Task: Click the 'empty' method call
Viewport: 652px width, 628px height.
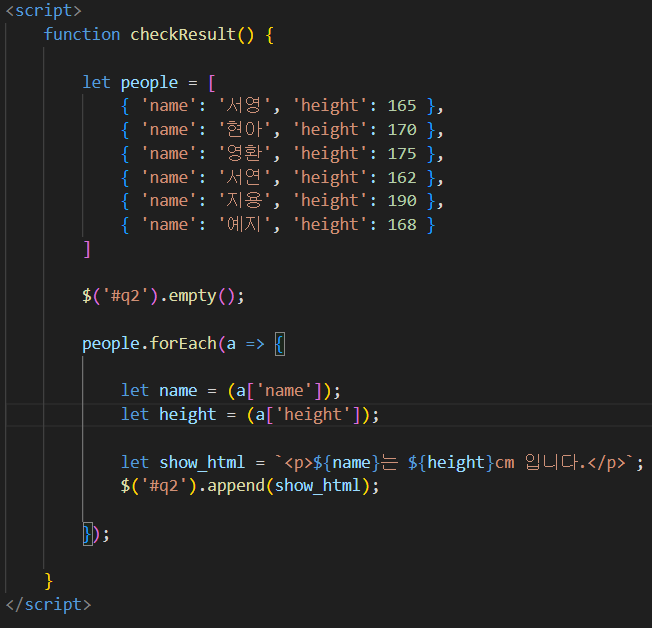Action: tap(193, 296)
